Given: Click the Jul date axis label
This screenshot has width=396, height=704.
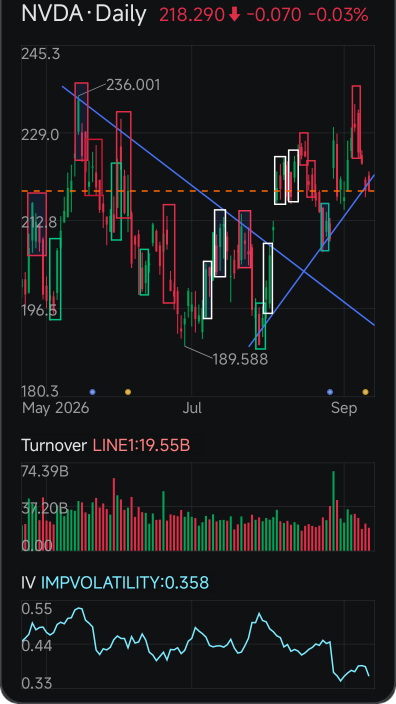Looking at the screenshot, I should [x=192, y=409].
